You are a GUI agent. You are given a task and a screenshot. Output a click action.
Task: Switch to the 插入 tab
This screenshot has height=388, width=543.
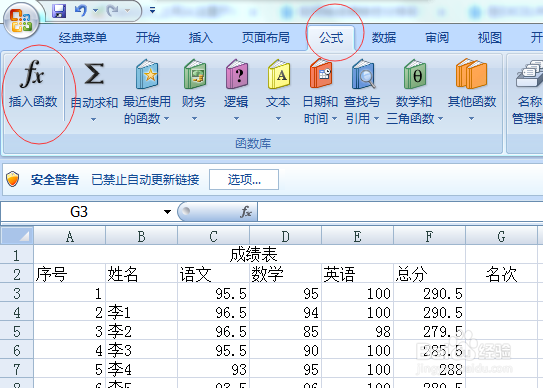coord(201,37)
